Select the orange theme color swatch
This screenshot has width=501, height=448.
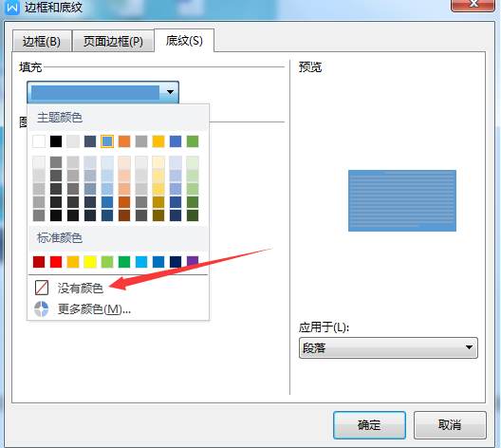[x=124, y=141]
